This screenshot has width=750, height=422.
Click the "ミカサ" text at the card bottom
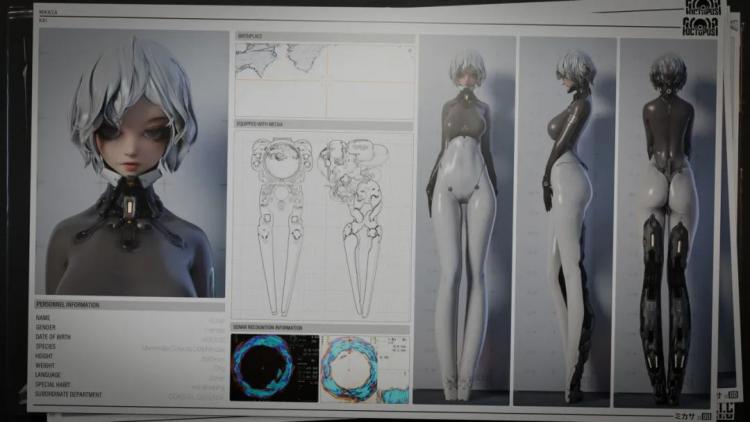coord(684,417)
